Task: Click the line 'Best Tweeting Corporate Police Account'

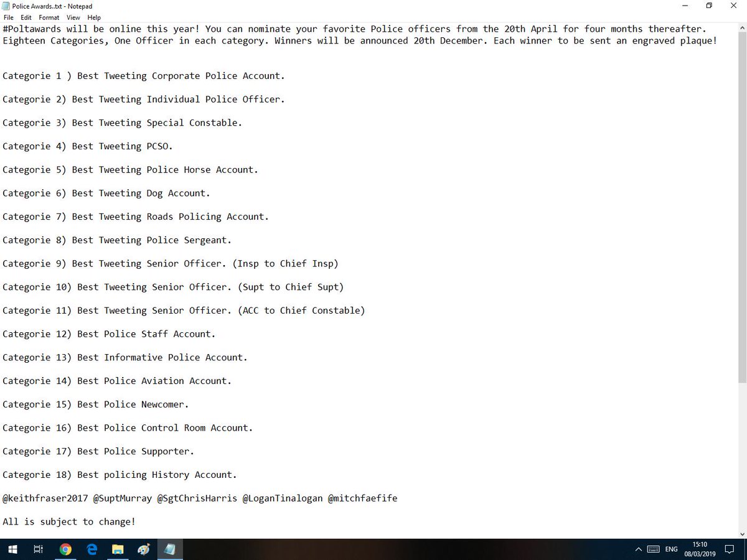Action: 181,76
